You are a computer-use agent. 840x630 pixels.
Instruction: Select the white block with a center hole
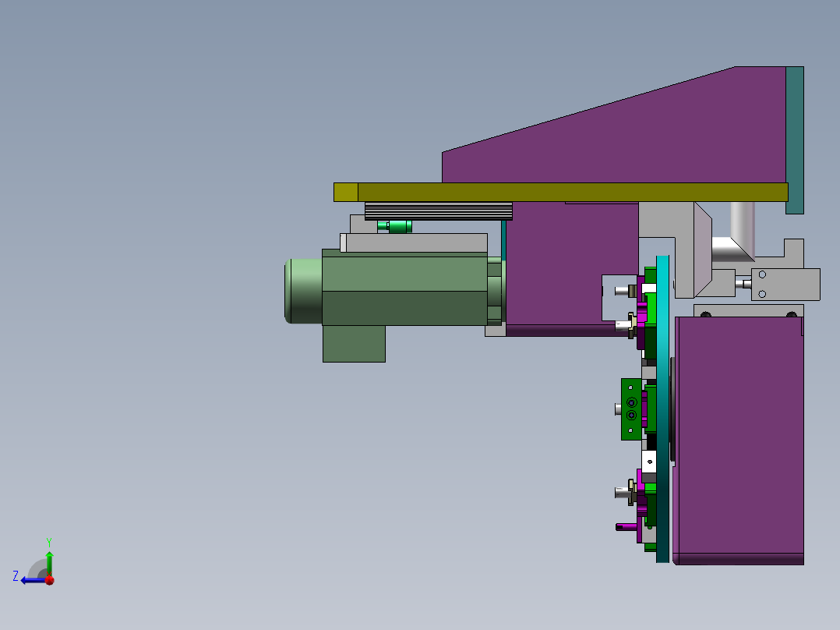649,462
